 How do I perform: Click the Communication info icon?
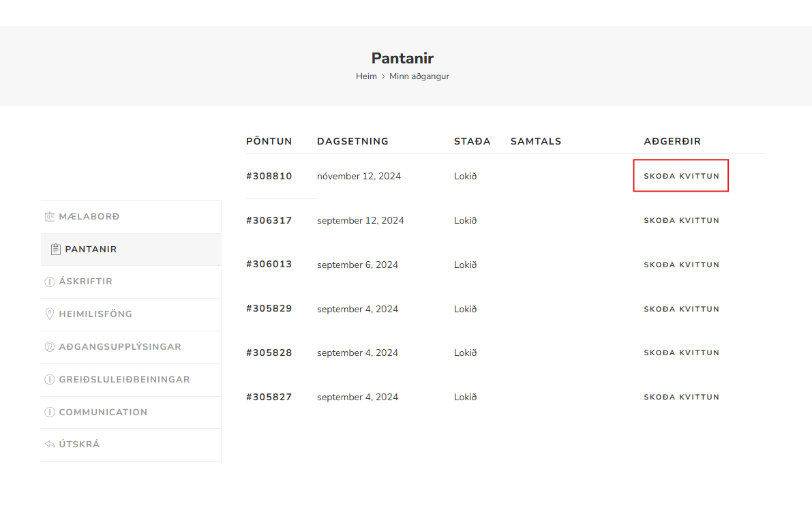(49, 412)
